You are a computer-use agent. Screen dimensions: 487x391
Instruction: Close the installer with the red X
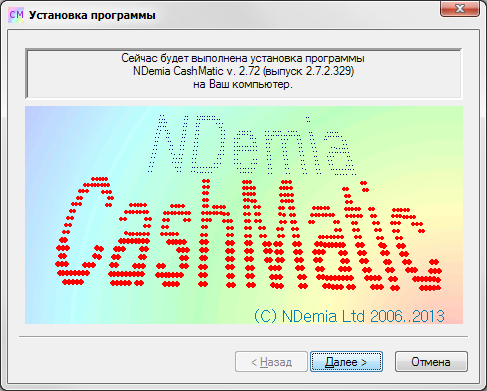[460, 8]
